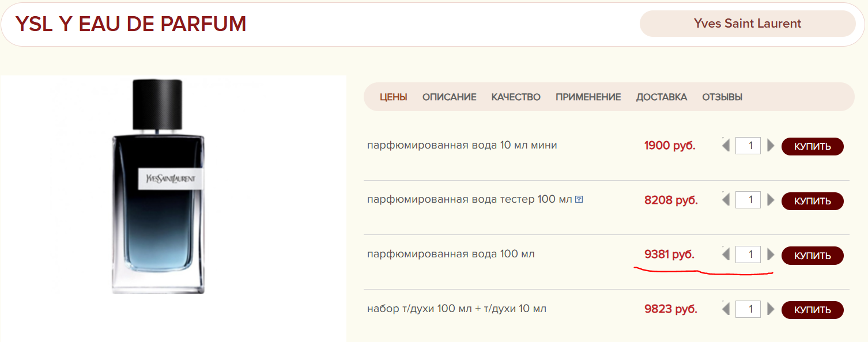Click the YSL perfume bottle image
Screen dimensions: 868x342
click(x=158, y=187)
